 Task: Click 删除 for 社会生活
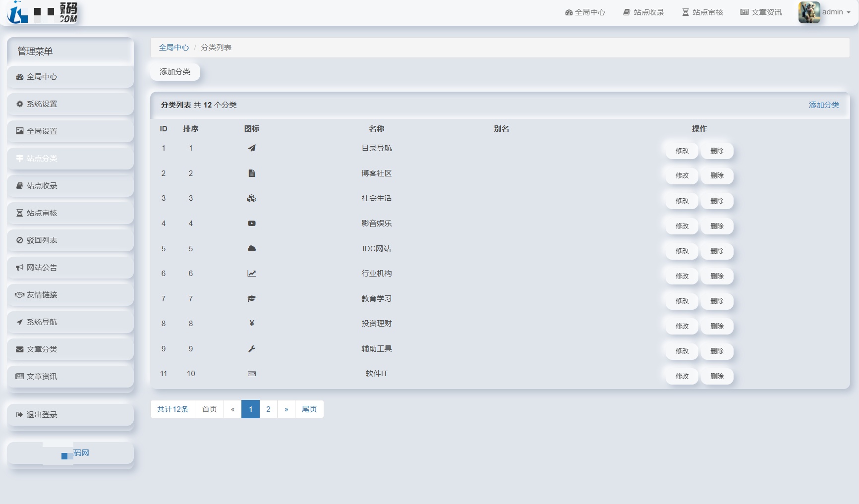pos(717,201)
